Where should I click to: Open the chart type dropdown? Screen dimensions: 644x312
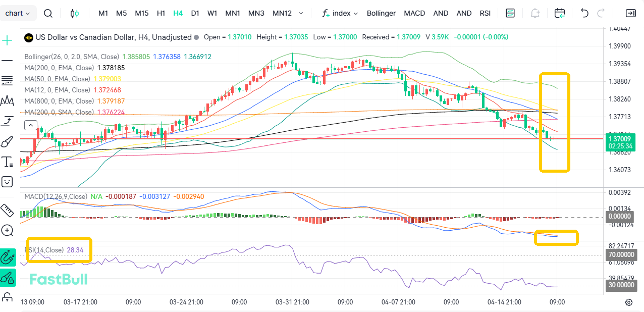pyautogui.click(x=18, y=14)
